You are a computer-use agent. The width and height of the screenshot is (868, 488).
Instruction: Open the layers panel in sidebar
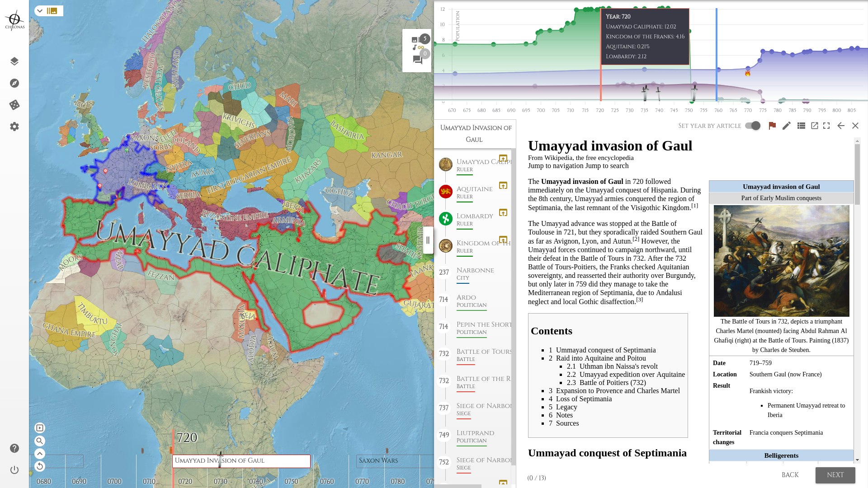click(14, 61)
